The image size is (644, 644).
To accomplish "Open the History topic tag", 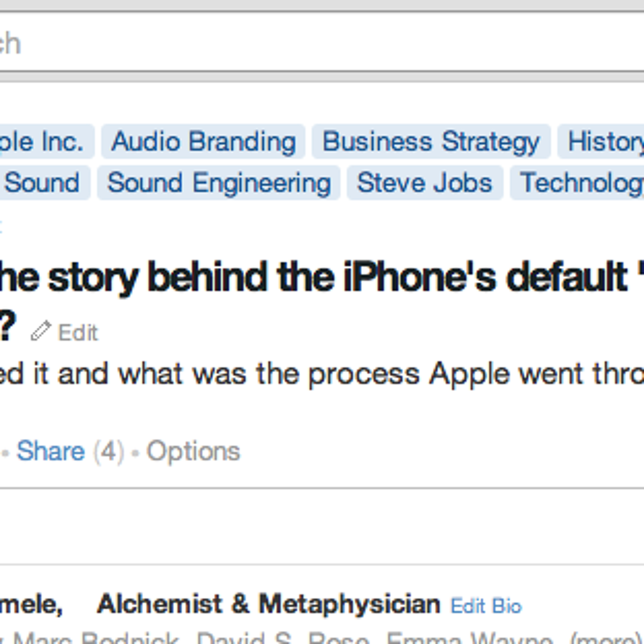I will tap(601, 142).
